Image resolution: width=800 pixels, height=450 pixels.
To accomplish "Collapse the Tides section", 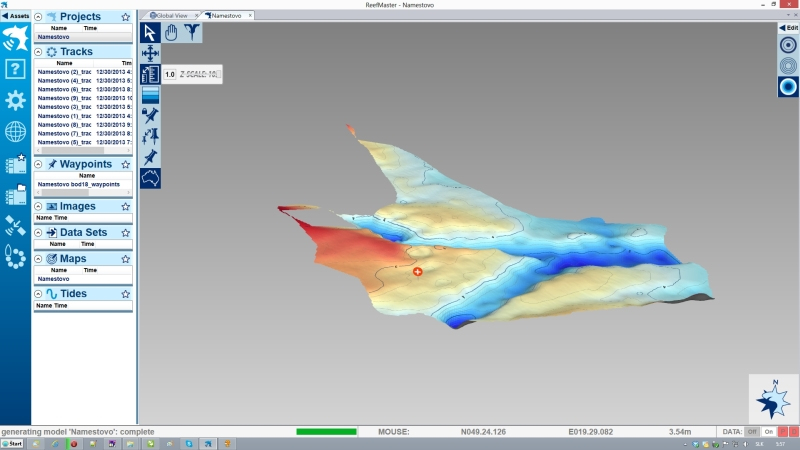I will [38, 294].
